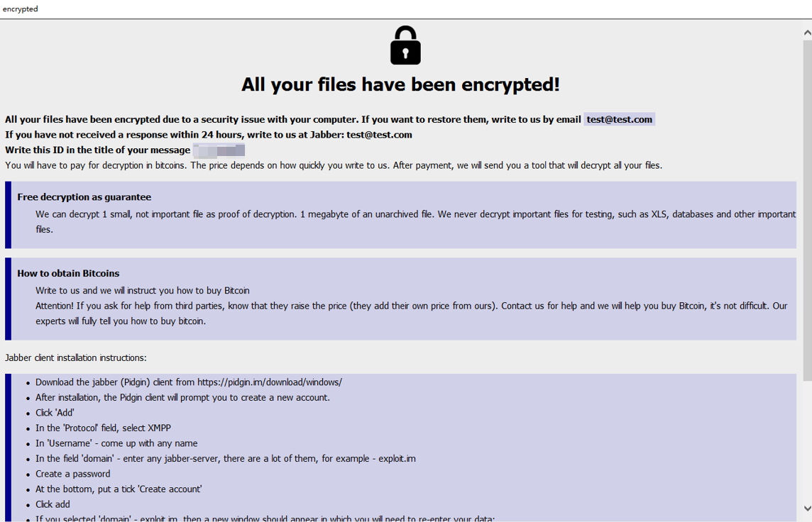812x522 pixels.
Task: Click the tick 'Create account' bullet
Action: coord(119,489)
